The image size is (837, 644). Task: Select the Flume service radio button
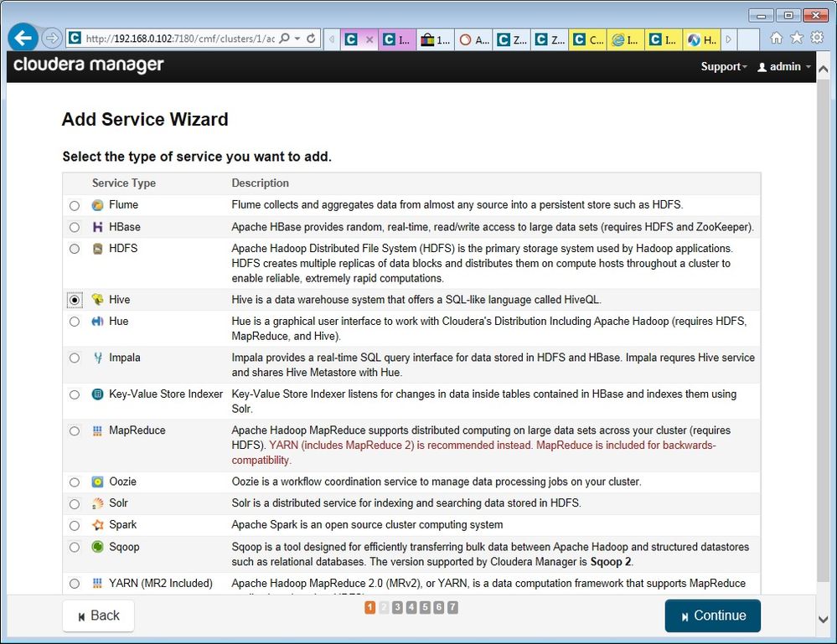(75, 206)
